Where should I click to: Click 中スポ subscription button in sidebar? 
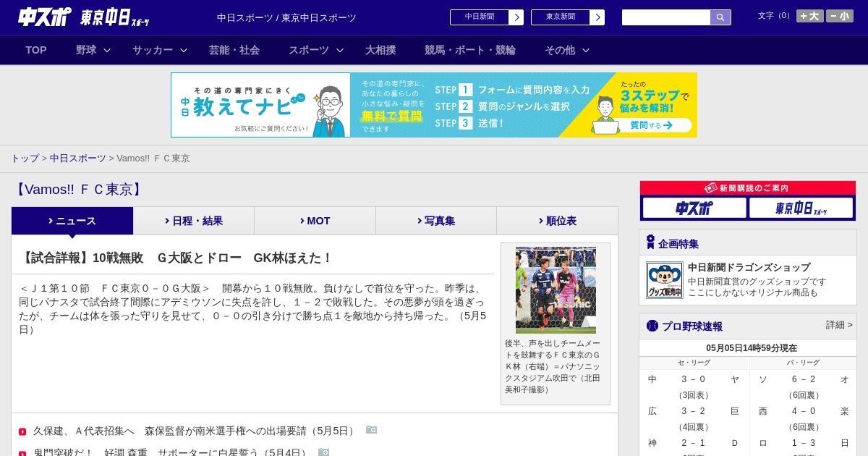[x=694, y=208]
